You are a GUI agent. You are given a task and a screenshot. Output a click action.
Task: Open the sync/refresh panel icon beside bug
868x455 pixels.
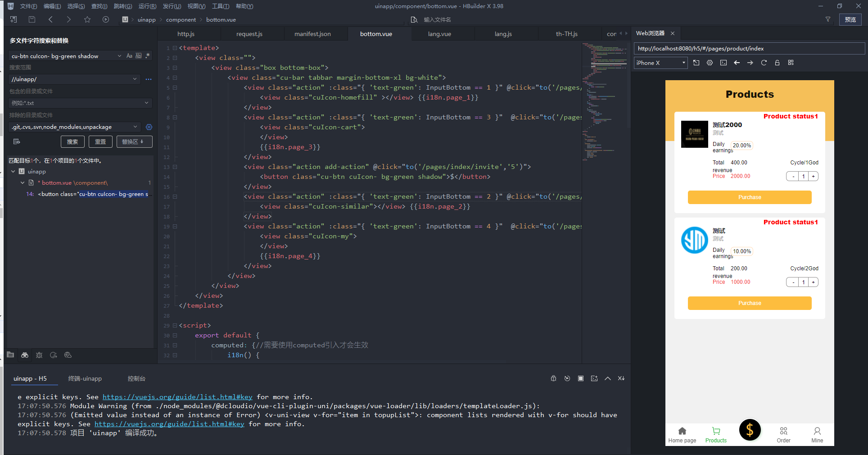click(x=54, y=355)
